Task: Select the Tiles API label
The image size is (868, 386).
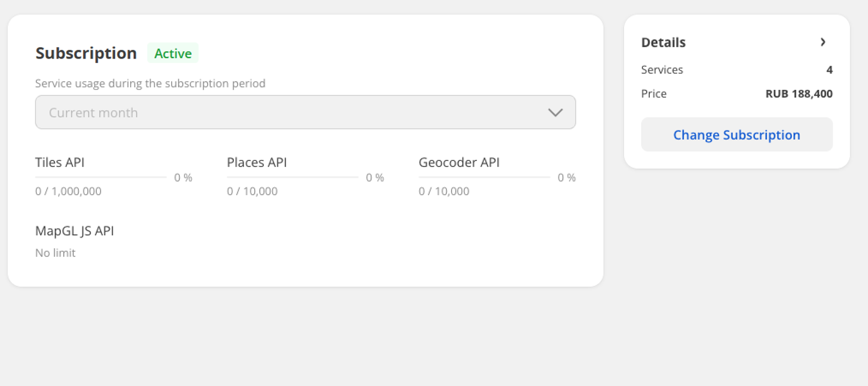Action: [x=60, y=163]
